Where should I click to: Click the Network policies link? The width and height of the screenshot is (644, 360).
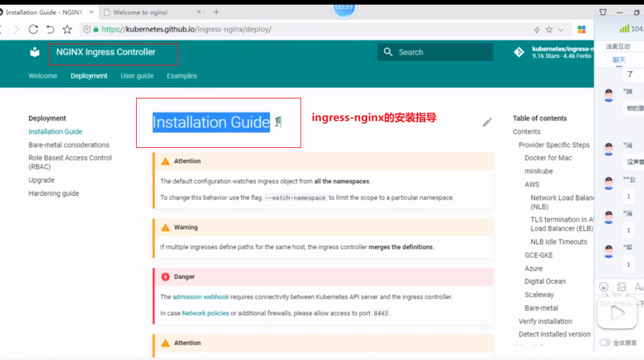(205, 313)
